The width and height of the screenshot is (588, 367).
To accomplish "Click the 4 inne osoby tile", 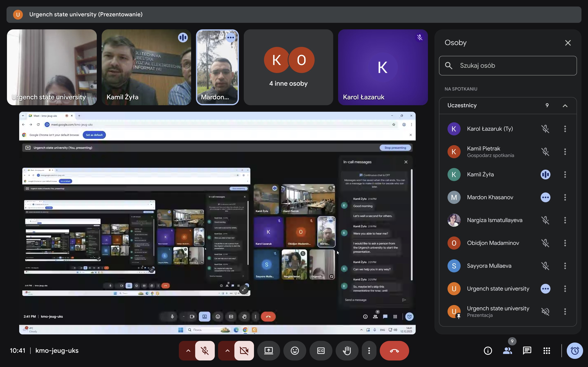I will 288,67.
